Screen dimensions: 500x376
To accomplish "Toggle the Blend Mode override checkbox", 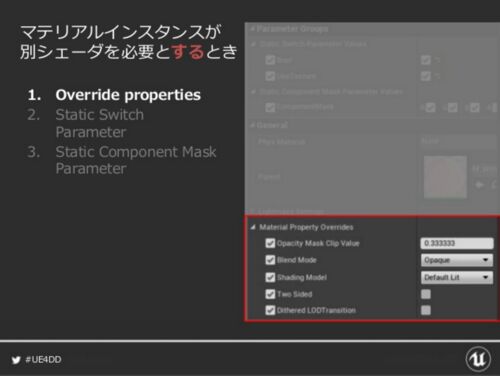I will (270, 260).
